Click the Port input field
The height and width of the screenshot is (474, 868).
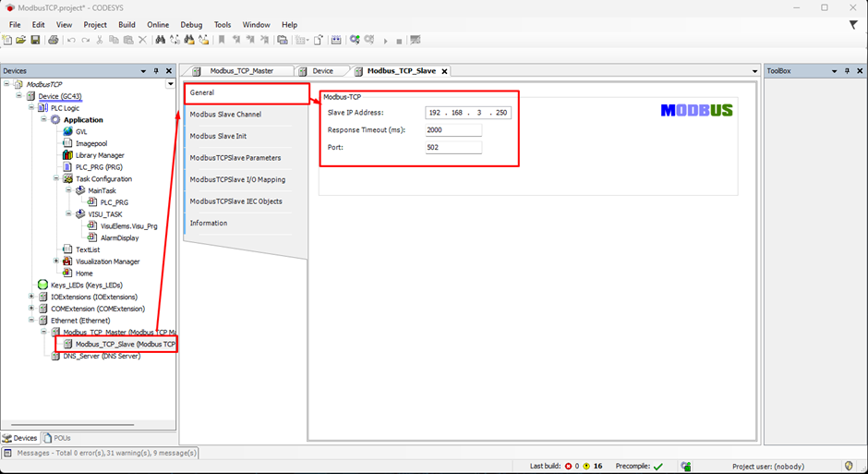453,147
